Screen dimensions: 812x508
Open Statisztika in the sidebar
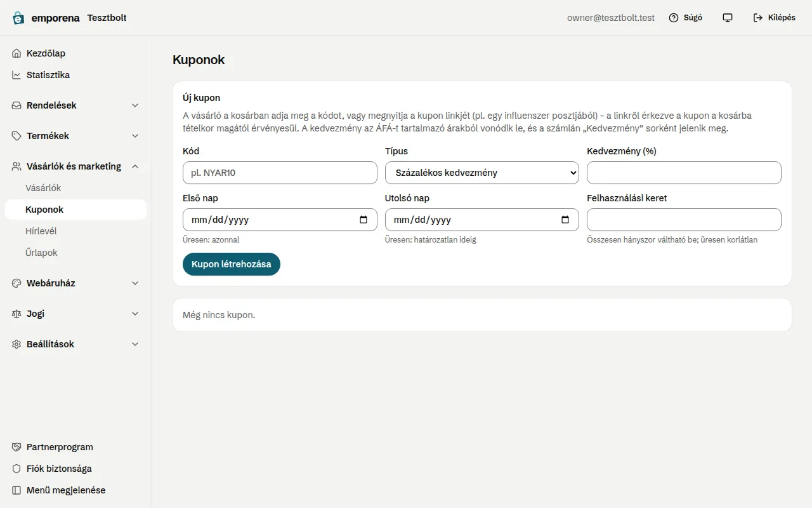click(75, 75)
